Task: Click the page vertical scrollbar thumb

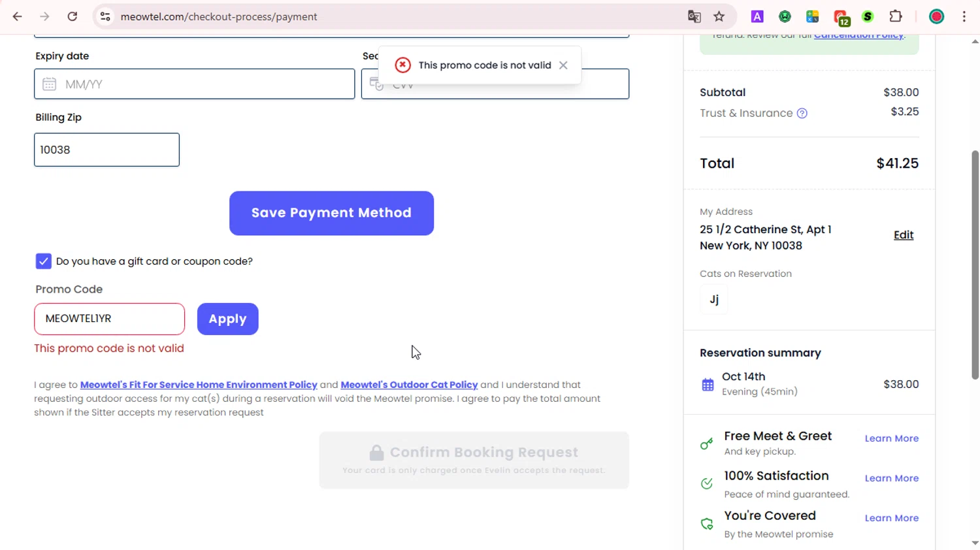Action: point(975,265)
